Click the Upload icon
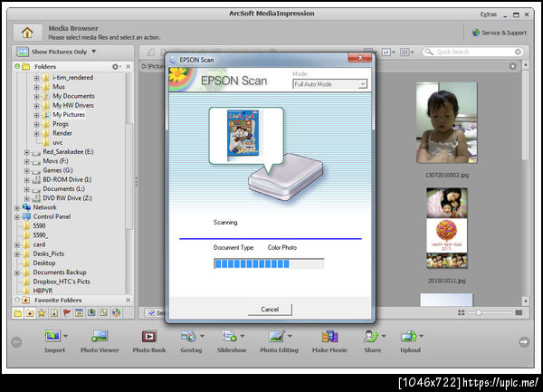The height and width of the screenshot is (392, 543). 409,336
